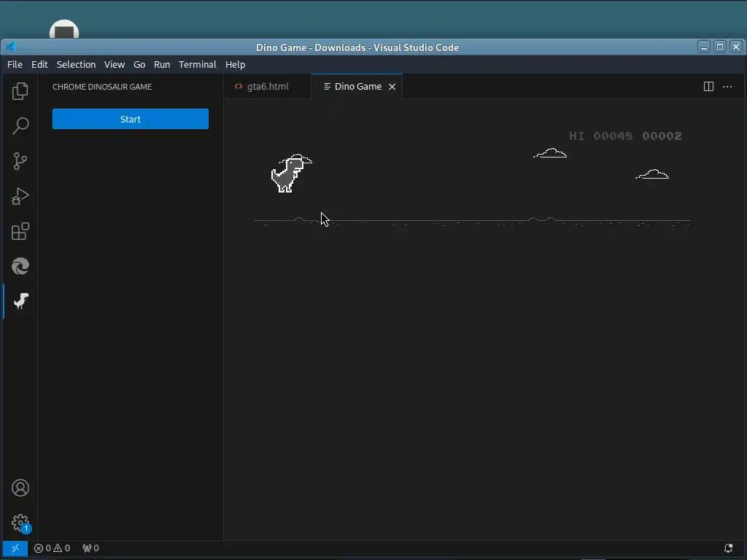Open the Go menu
747x560 pixels.
(x=139, y=64)
